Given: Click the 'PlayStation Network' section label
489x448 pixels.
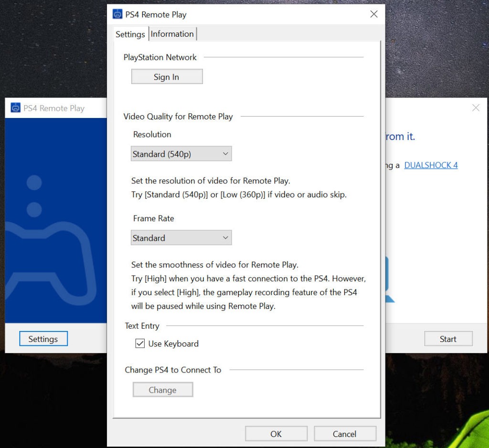Looking at the screenshot, I should click(160, 57).
